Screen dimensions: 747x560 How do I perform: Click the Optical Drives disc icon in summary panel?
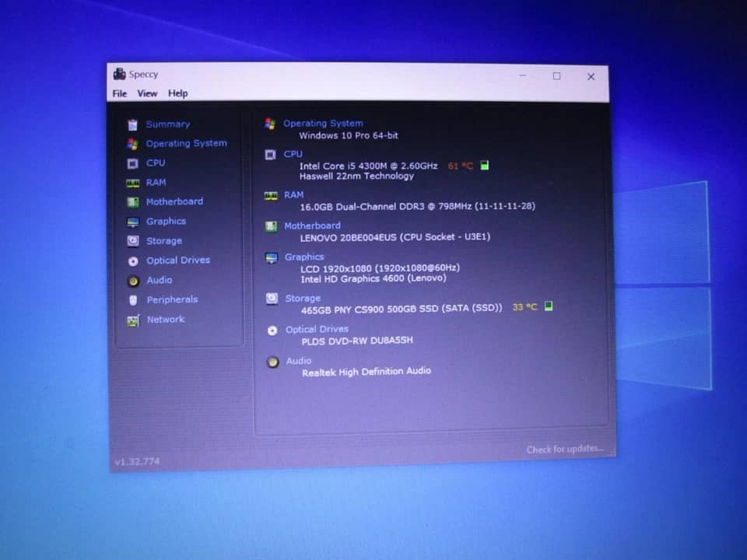(x=272, y=331)
